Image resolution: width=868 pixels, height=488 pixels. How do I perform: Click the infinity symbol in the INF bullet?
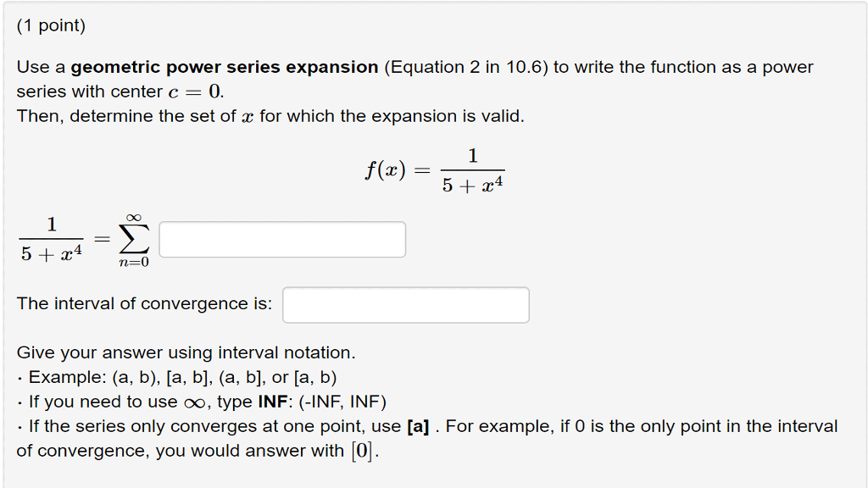pyautogui.click(x=194, y=402)
